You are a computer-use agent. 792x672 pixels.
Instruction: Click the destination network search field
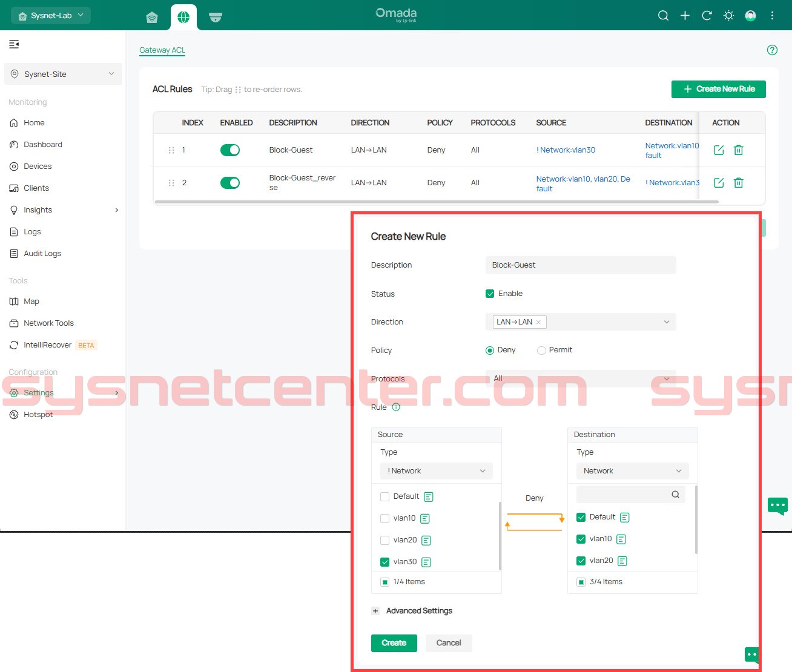[x=624, y=495]
